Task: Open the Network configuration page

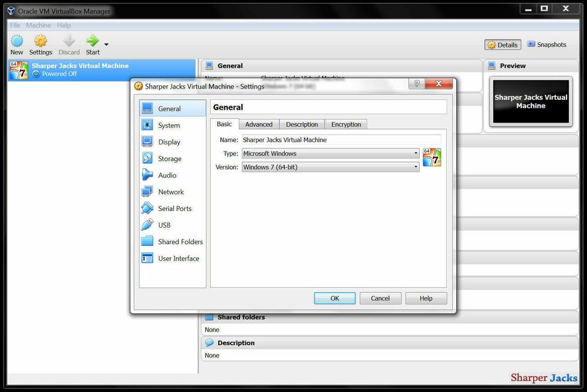Action: click(171, 191)
